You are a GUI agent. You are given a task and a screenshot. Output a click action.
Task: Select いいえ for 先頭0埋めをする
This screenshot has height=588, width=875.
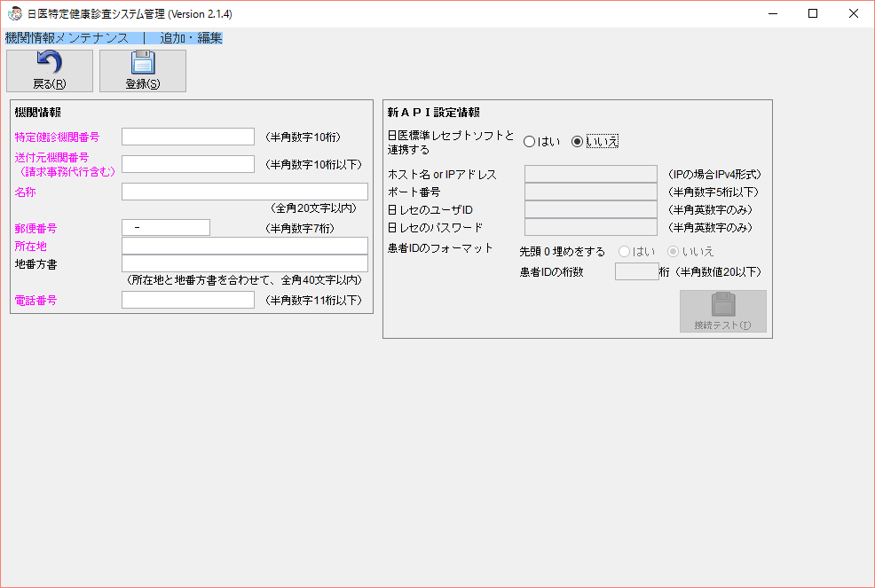tap(674, 250)
